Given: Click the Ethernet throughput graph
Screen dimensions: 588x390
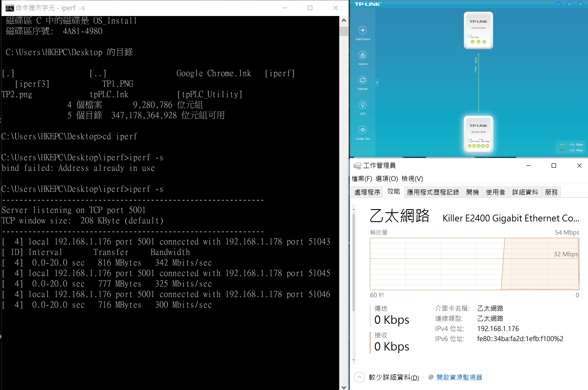Looking at the screenshot, I should click(x=474, y=264).
